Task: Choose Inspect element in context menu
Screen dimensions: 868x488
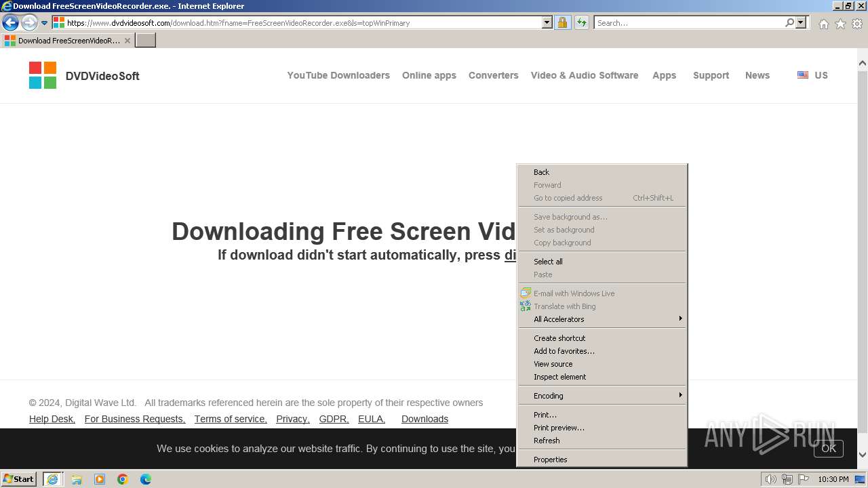Action: coord(602,377)
